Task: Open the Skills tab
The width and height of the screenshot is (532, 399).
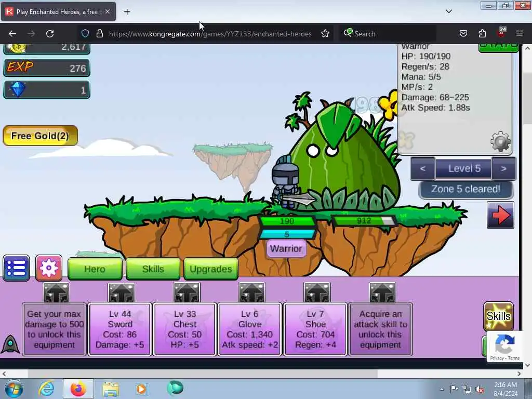Action: 153,269
